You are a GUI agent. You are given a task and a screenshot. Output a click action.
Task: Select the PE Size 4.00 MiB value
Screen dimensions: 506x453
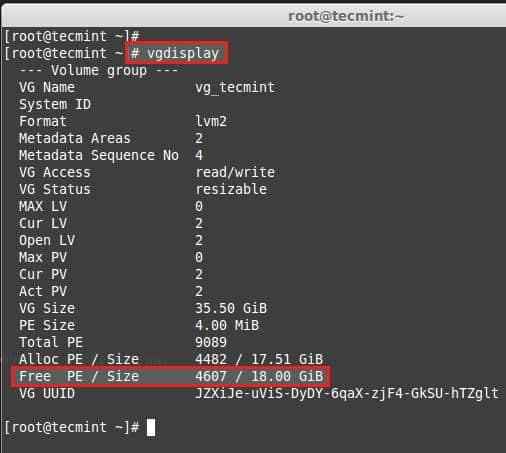click(227, 325)
